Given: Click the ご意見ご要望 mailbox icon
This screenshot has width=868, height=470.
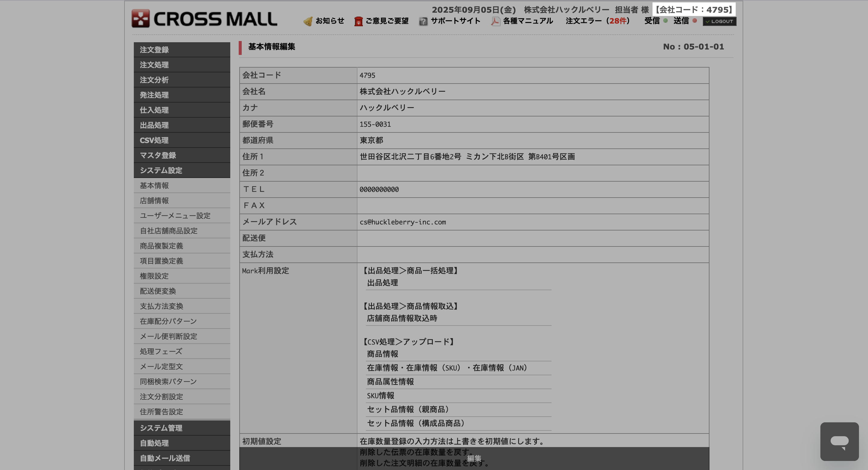Looking at the screenshot, I should click(358, 21).
